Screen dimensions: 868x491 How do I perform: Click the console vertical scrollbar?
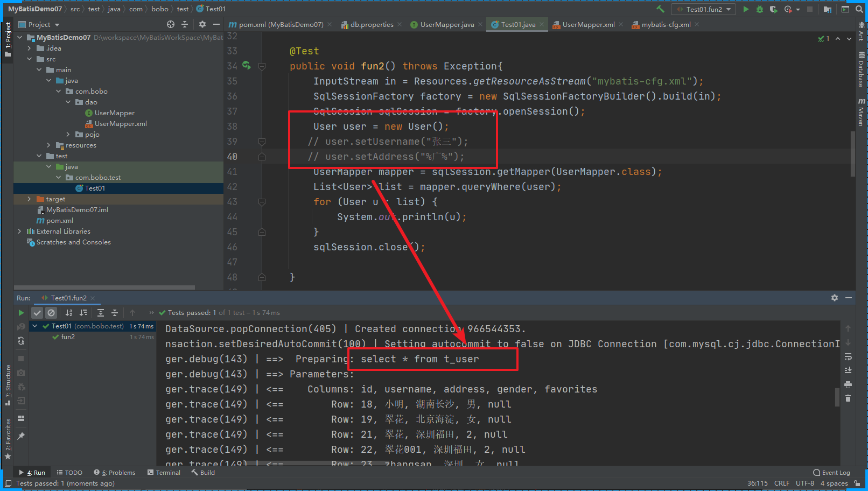(x=837, y=397)
